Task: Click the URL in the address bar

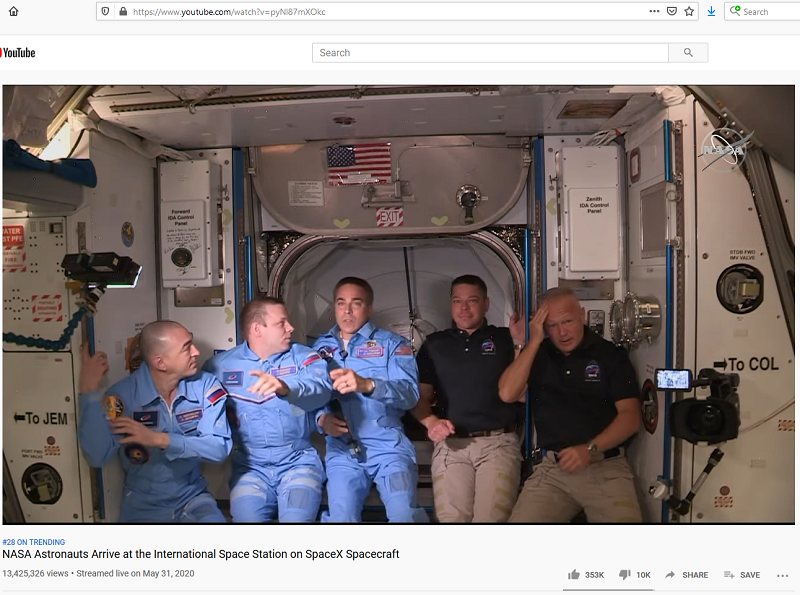Action: 229,12
